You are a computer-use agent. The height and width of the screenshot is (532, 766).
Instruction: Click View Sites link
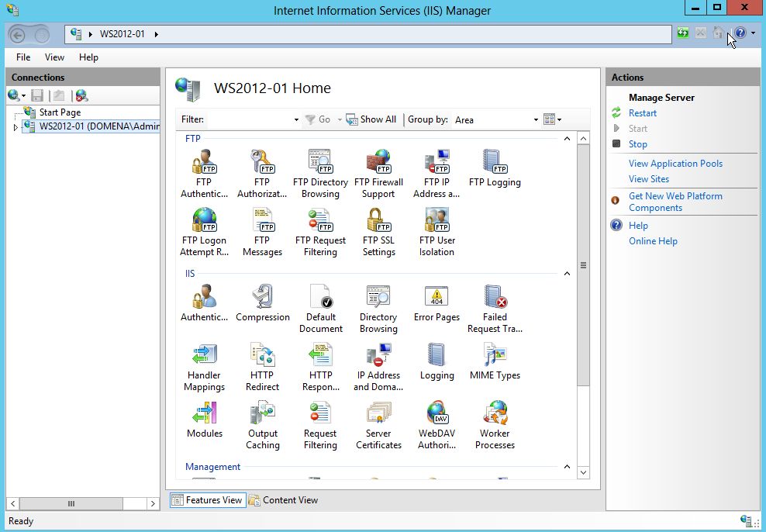649,179
